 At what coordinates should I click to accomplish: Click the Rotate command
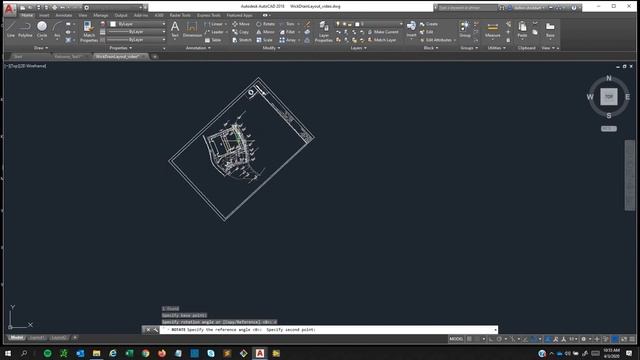point(265,24)
